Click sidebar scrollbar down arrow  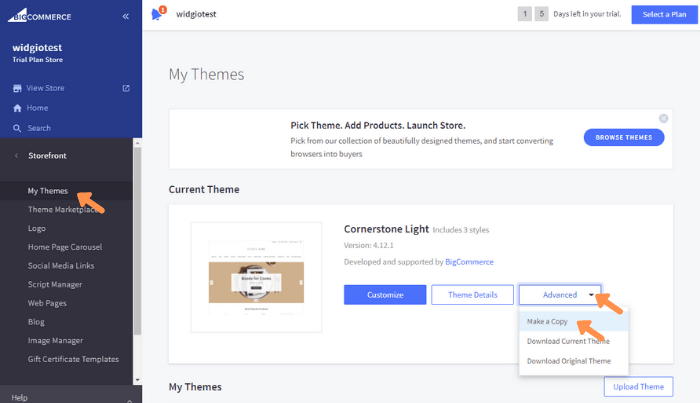(x=138, y=380)
